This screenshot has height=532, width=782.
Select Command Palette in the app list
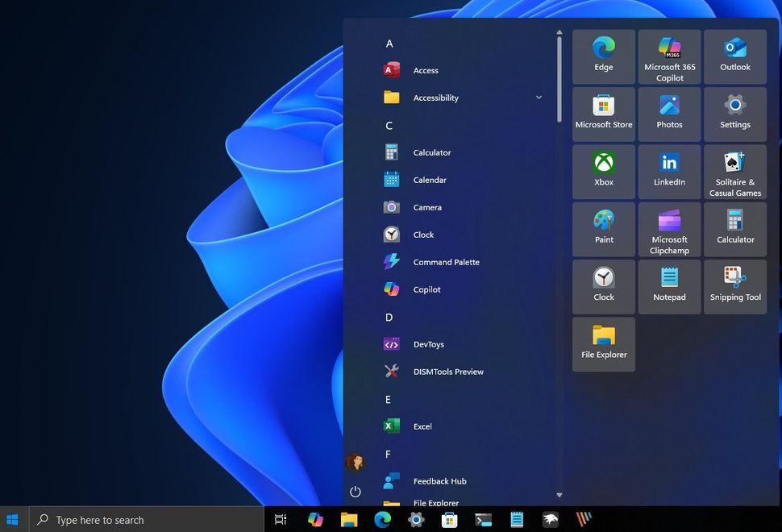[444, 262]
